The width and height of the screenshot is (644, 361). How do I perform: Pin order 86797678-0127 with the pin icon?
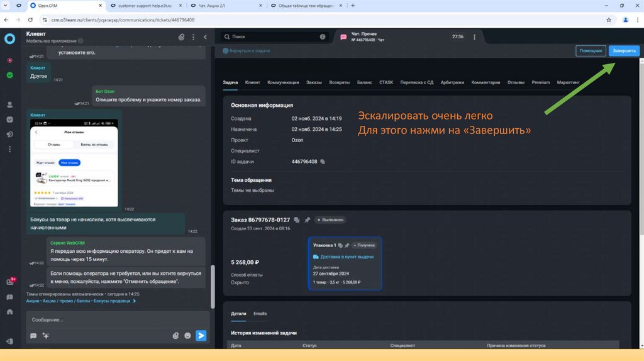coord(307,220)
